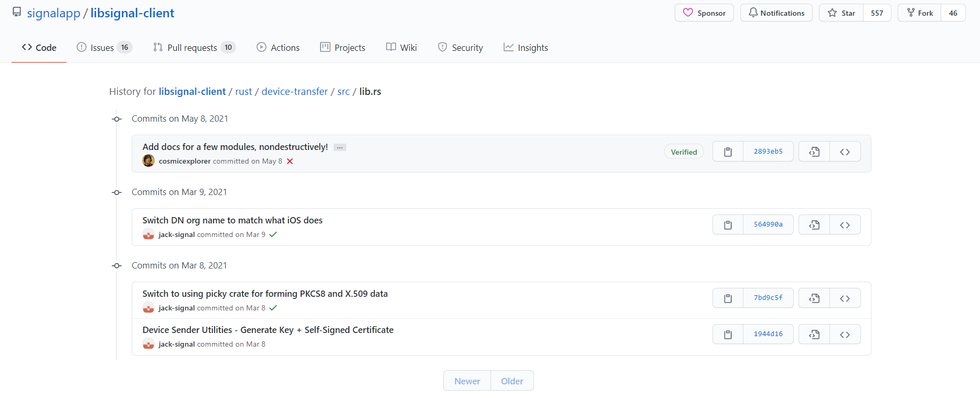This screenshot has height=398, width=980.
Task: View file at commit 564990a
Action: pyautogui.click(x=814, y=225)
